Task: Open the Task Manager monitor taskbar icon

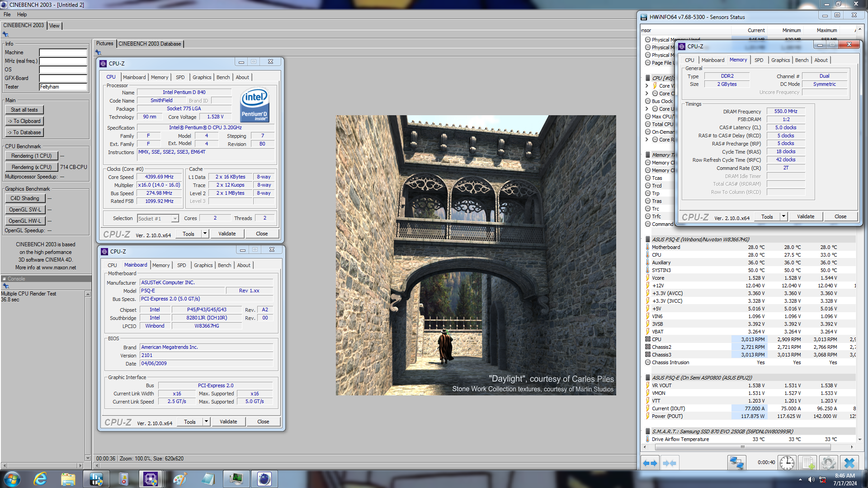Action: coord(236,479)
